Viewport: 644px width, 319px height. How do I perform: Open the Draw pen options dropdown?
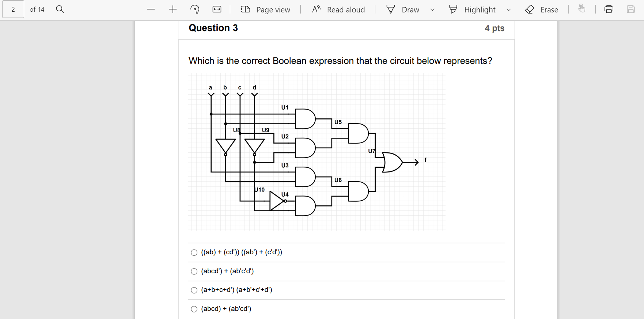(432, 10)
